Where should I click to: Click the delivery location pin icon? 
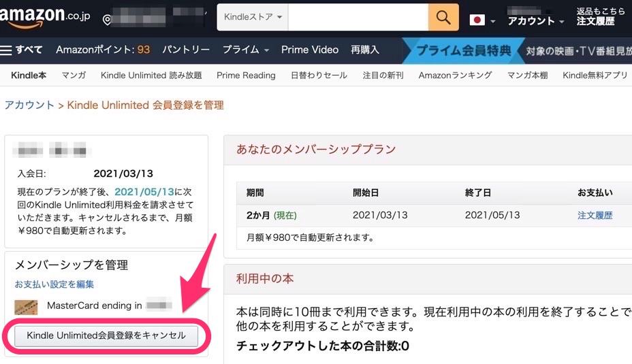(107, 20)
